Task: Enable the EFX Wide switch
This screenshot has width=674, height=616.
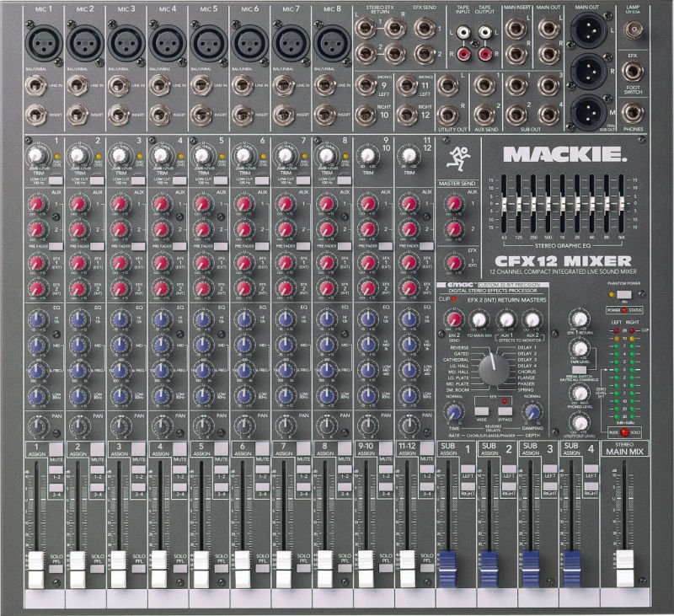Action: [x=482, y=411]
